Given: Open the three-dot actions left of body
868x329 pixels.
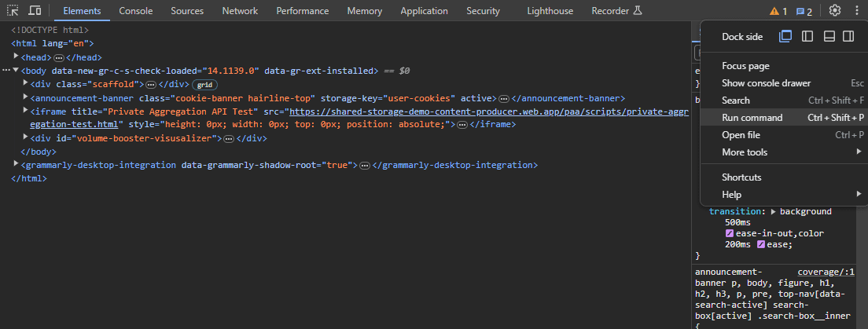Looking at the screenshot, I should (x=6, y=71).
